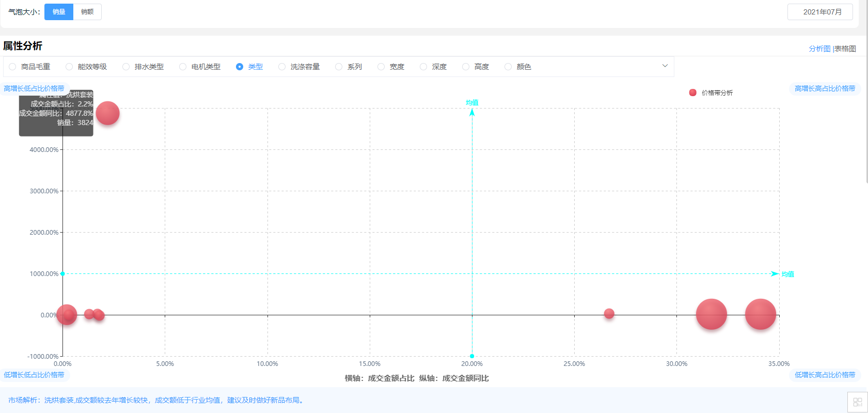Screen dimensions: 868x413
Task: Click the small bubble near 27%
Action: [609, 313]
